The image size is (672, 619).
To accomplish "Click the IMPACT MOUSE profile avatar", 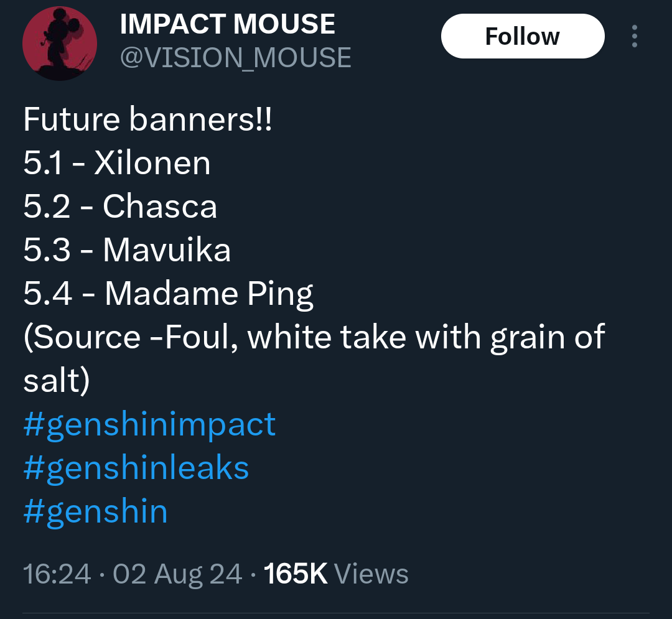I will (x=59, y=44).
